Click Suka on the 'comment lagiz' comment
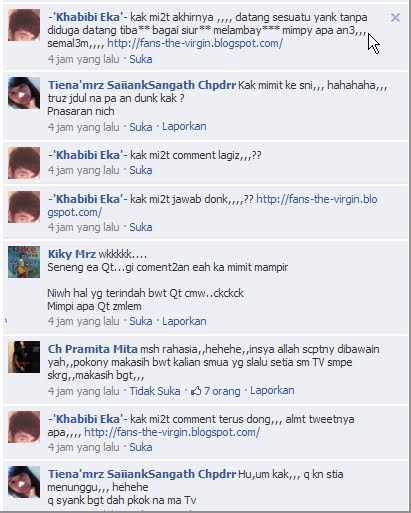The width and height of the screenshot is (411, 513). click(x=141, y=170)
